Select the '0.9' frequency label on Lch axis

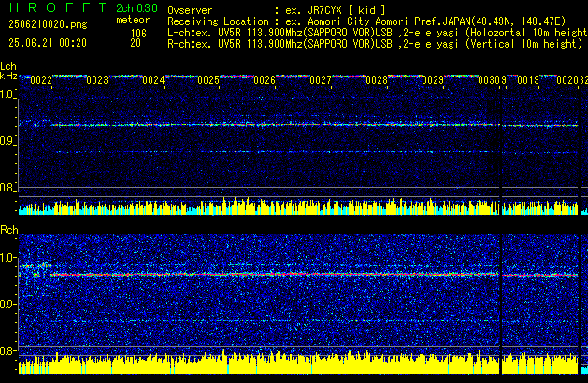tap(7, 141)
